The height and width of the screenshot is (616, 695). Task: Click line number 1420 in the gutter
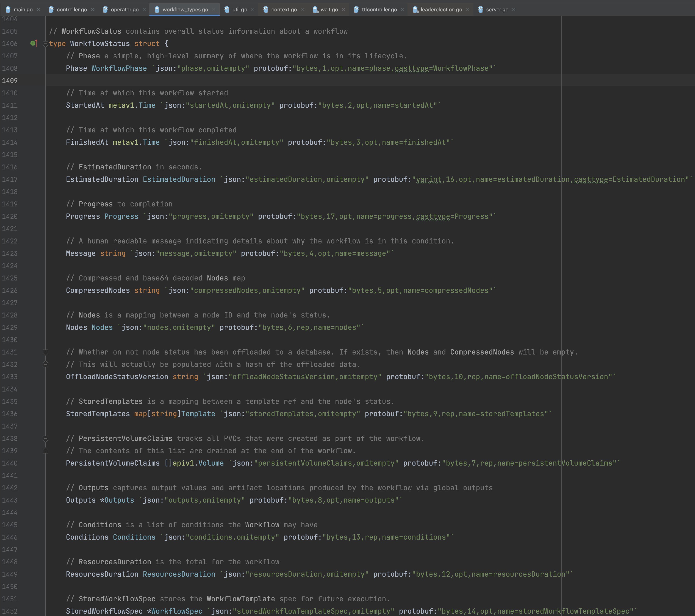click(9, 216)
